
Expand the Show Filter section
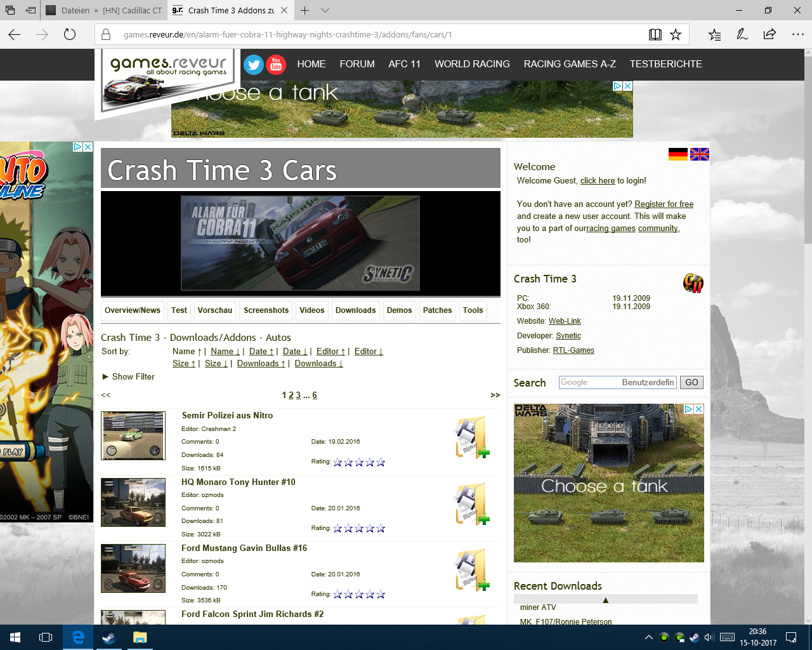click(129, 376)
